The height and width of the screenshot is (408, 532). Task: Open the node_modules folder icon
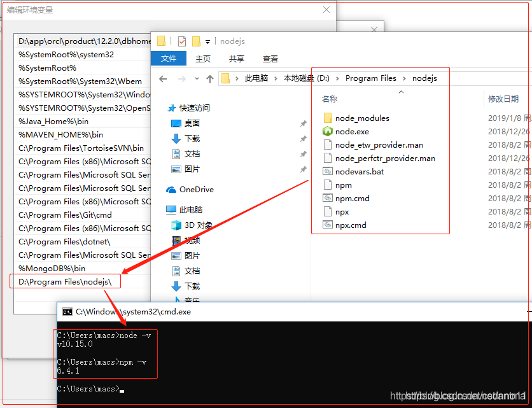tap(328, 118)
